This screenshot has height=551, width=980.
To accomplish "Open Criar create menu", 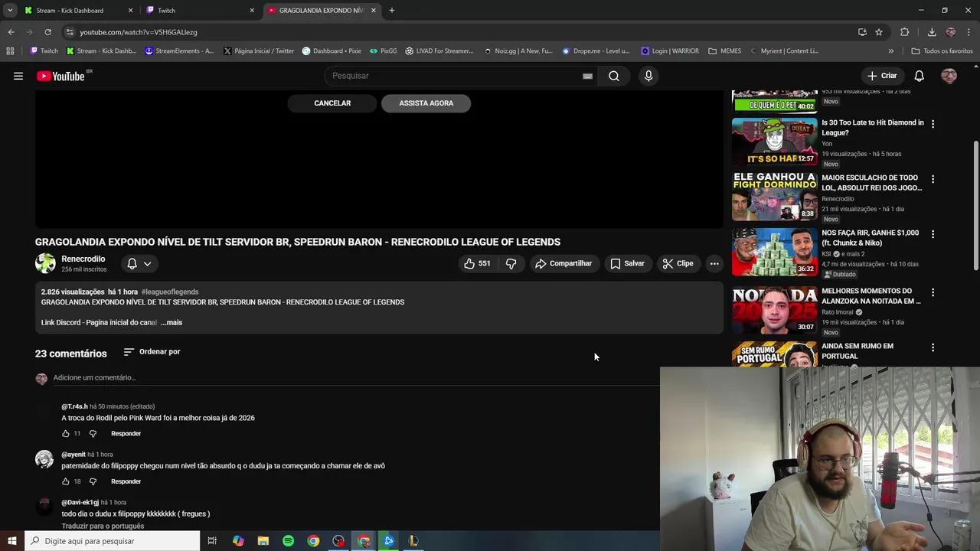I will (x=882, y=76).
